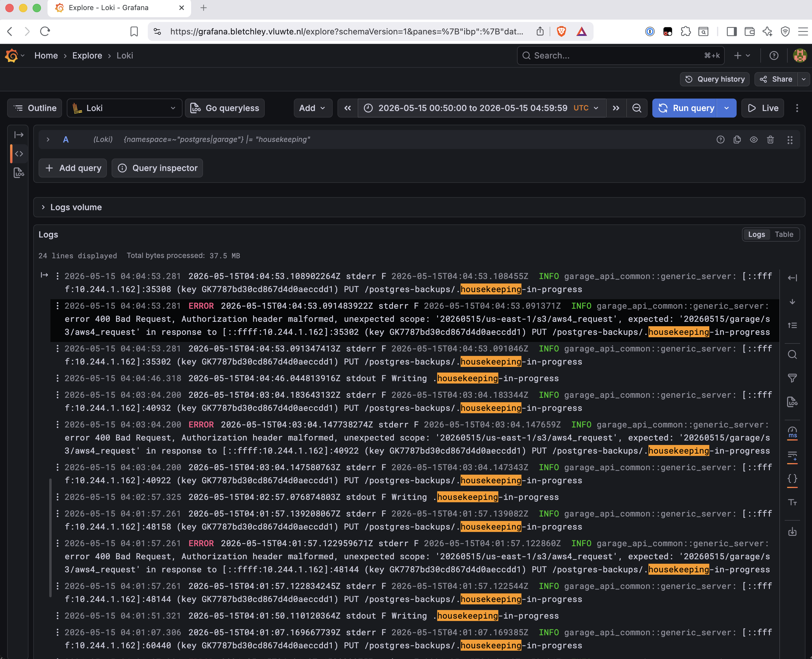
Task: Open browser extensions puzzle icon
Action: (686, 31)
